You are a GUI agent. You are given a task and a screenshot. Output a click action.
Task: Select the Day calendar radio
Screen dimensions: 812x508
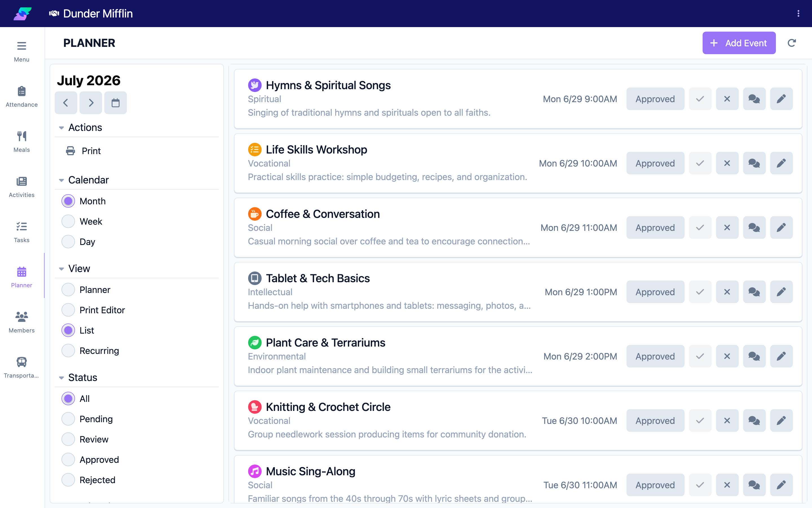pyautogui.click(x=68, y=242)
